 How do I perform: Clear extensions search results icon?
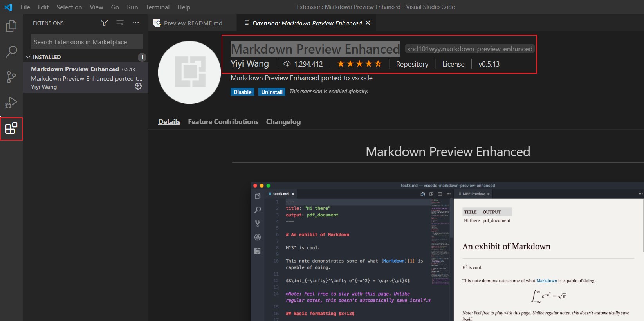tap(120, 23)
